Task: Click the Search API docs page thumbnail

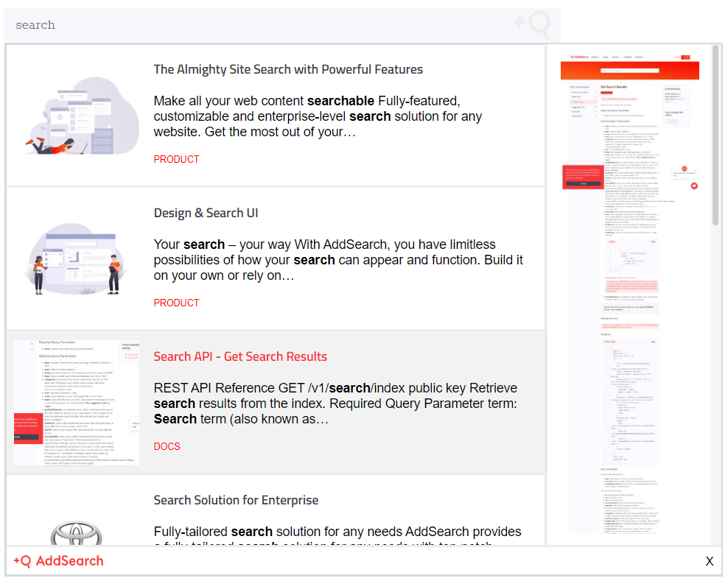Action: [x=77, y=402]
